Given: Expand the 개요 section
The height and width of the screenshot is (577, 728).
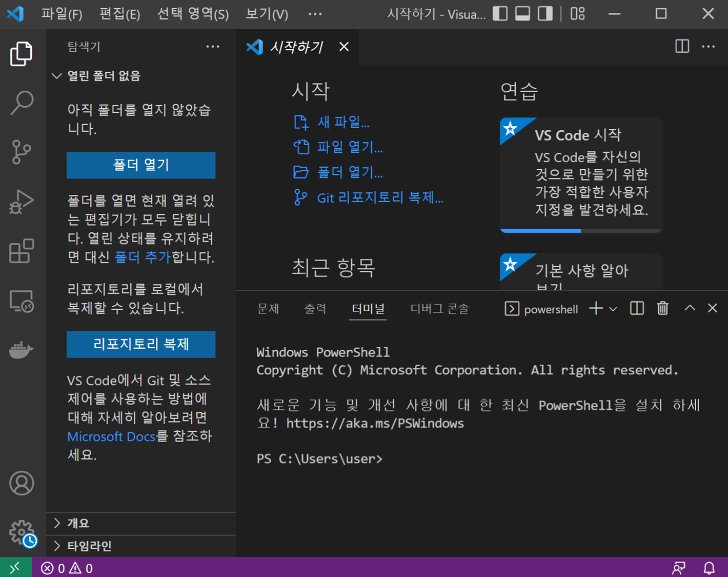Looking at the screenshot, I should [78, 523].
